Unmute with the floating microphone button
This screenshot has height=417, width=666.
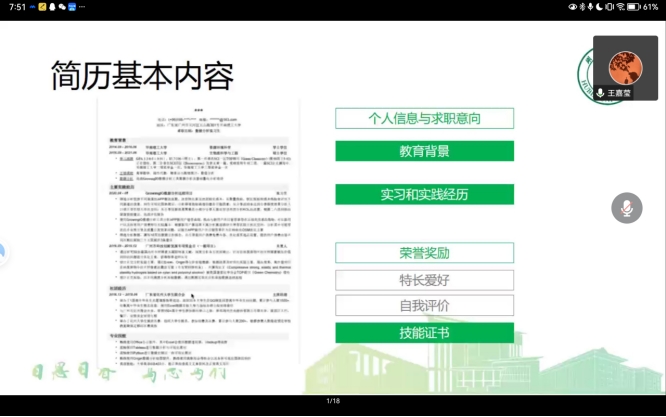click(x=627, y=208)
